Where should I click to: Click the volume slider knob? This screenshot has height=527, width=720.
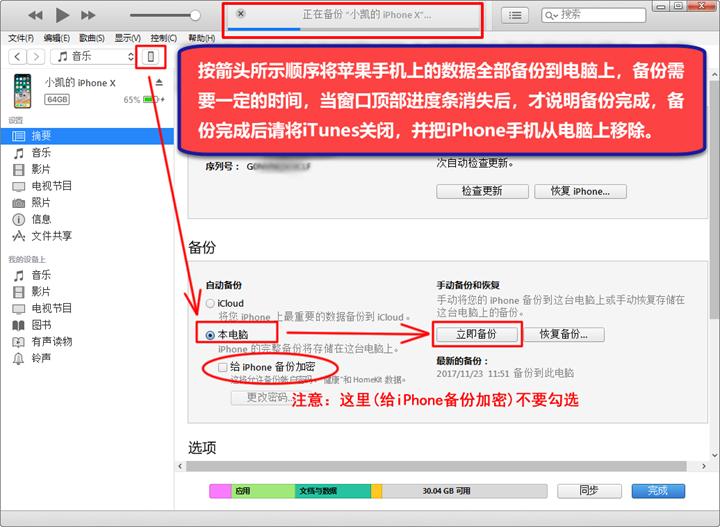pos(195,15)
